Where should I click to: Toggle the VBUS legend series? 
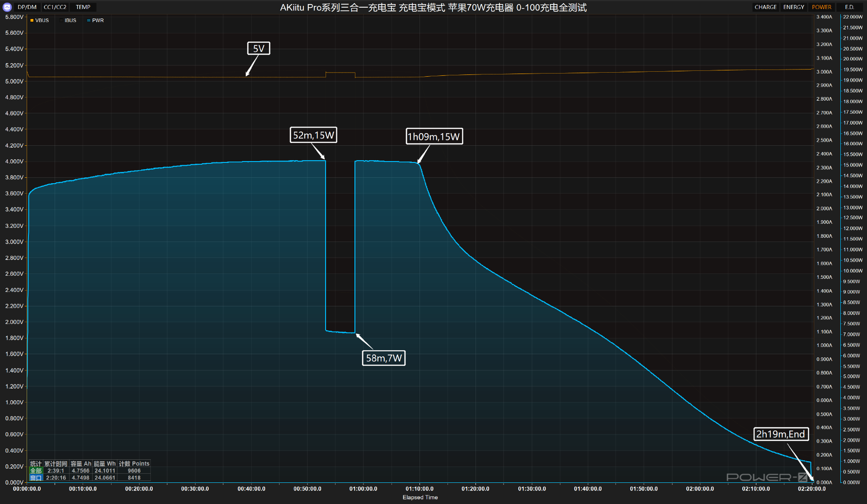[x=39, y=20]
